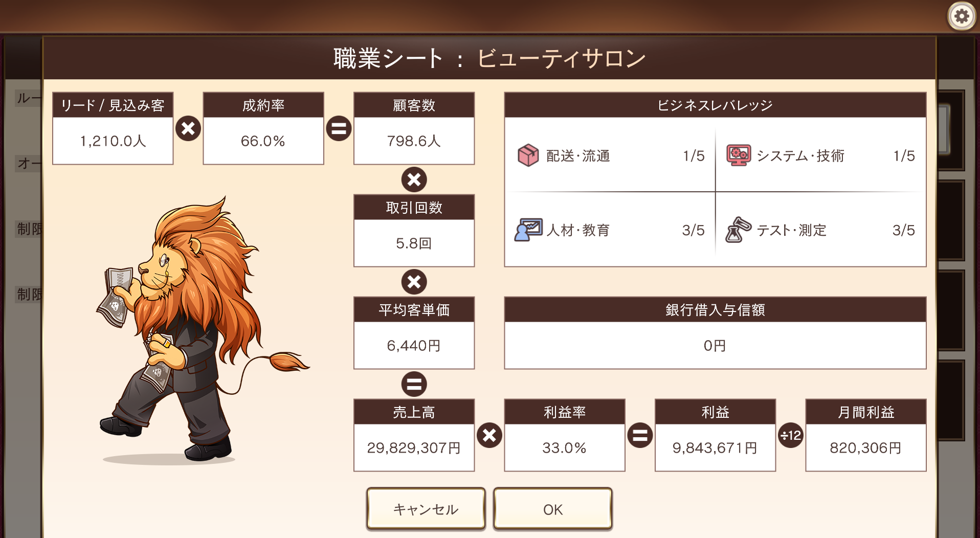
Task: Click the ÷12 divide icon
Action: 791,435
